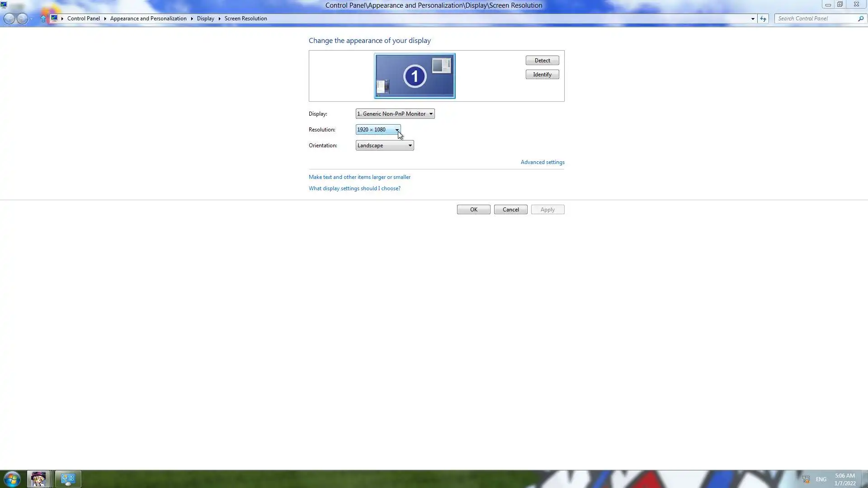The width and height of the screenshot is (868, 488).
Task: Expand the address bar history dropdown arrow
Action: pyautogui.click(x=753, y=19)
